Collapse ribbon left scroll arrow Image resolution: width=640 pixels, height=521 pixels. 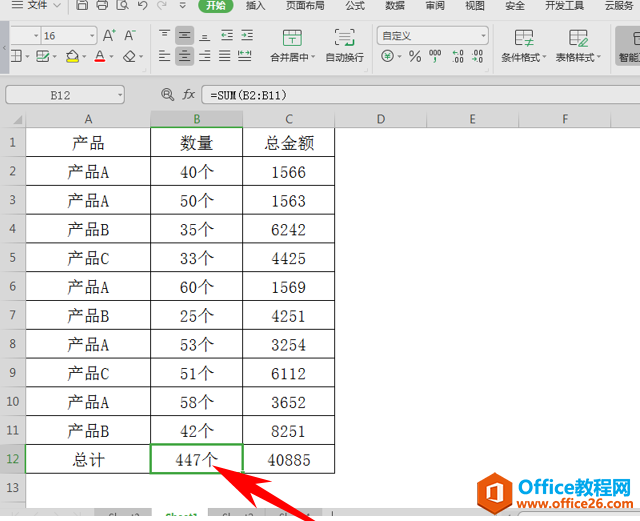pos(4,47)
